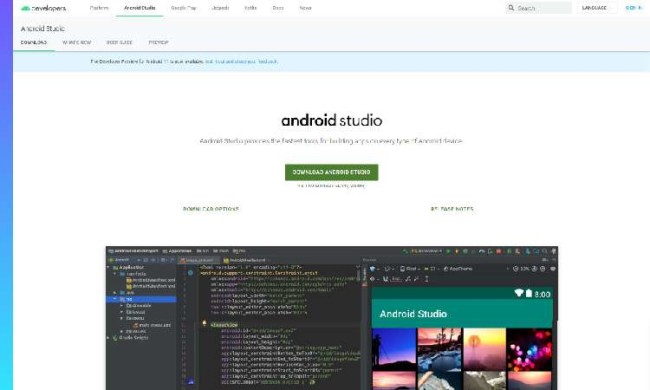Select the Download tab
650x390 pixels.
coord(34,42)
